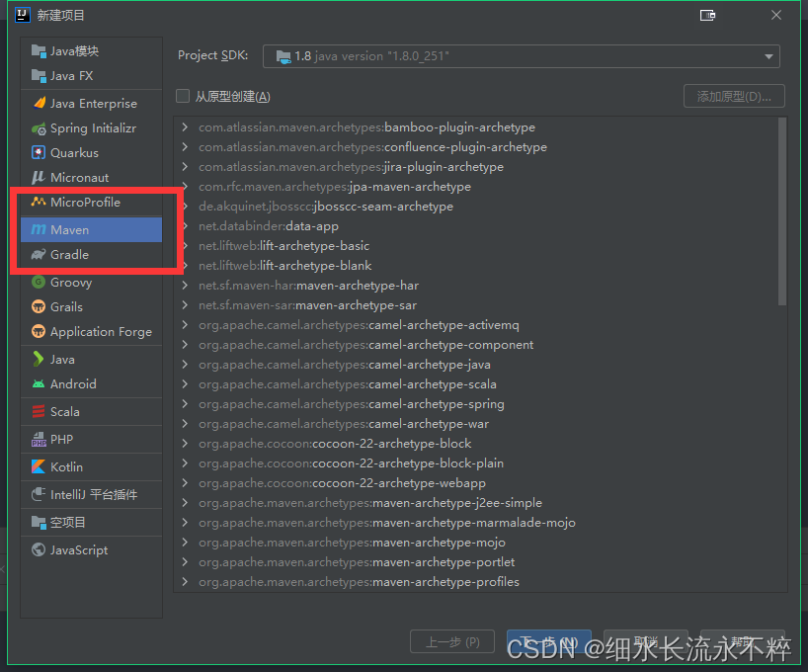The height and width of the screenshot is (672, 808).
Task: Click the IntelliJ logo in title bar
Action: tap(23, 15)
